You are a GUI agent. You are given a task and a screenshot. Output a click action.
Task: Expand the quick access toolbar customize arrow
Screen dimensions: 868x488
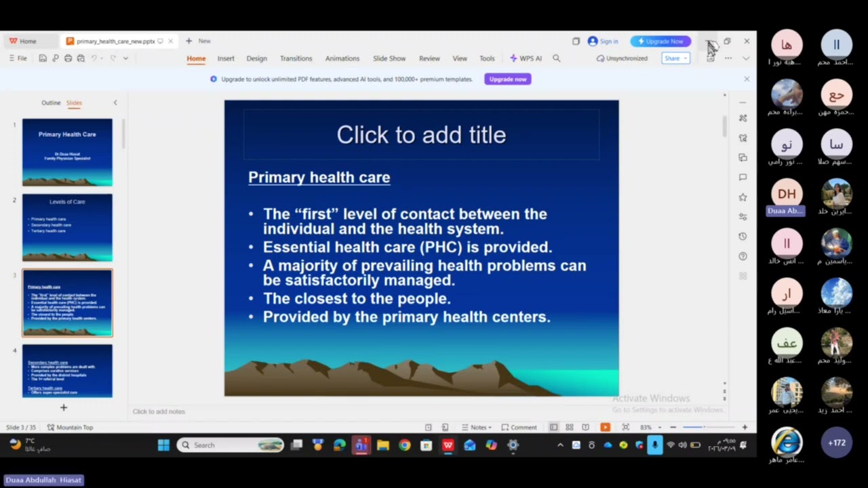tap(125, 58)
